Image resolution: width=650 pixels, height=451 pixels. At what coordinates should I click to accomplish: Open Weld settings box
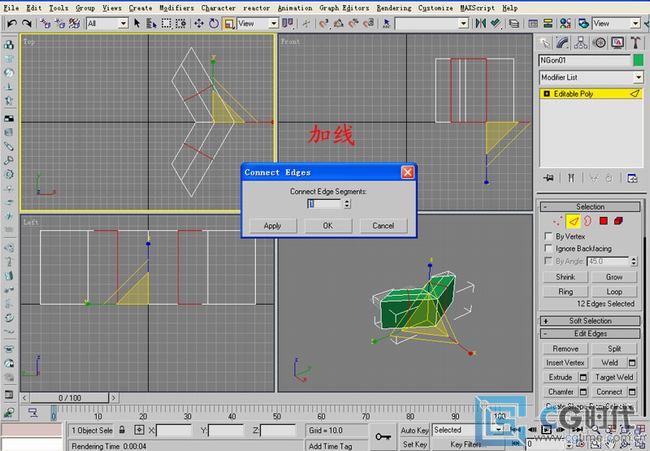click(x=632, y=363)
